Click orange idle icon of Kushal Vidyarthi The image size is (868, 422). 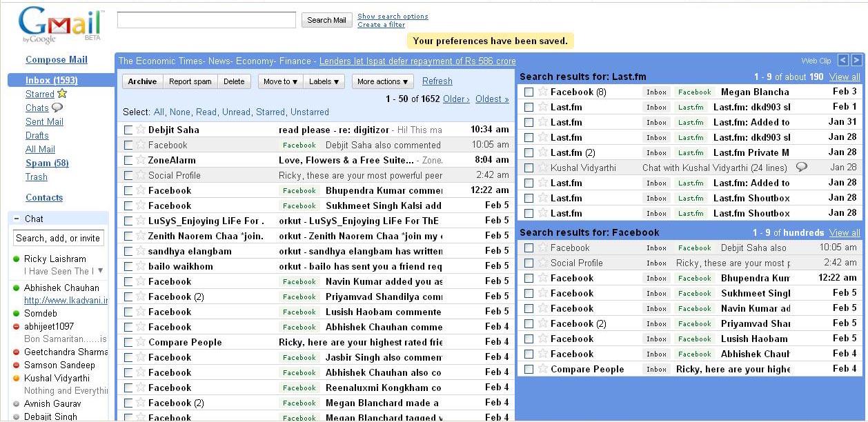click(x=17, y=379)
